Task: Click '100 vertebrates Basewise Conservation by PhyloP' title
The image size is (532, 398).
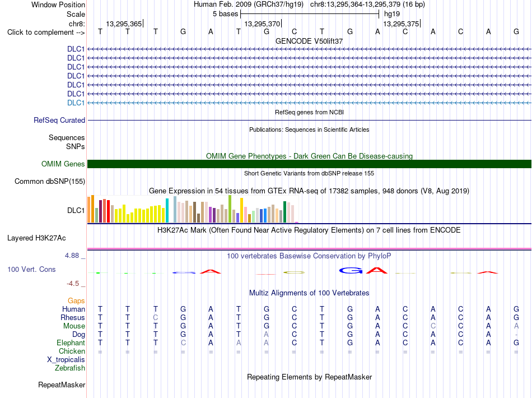Action: point(309,256)
